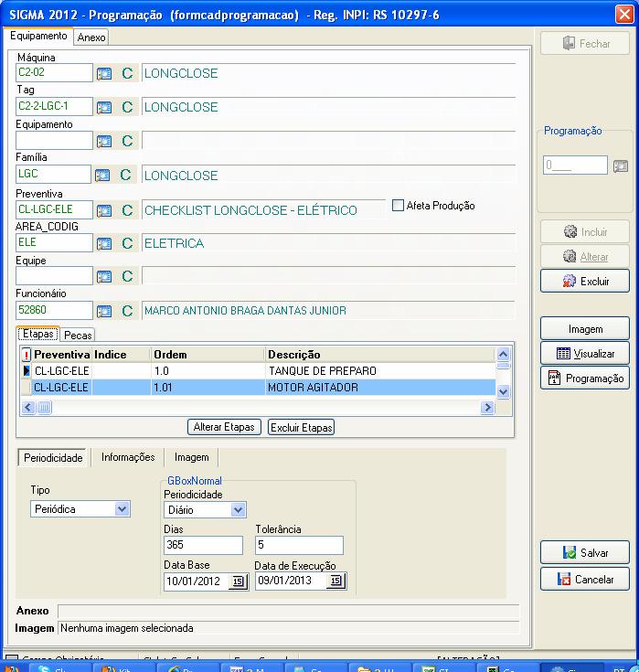Viewport: 639px width, 672px height.
Task: Click the Imagem button on right panel
Action: tap(585, 329)
